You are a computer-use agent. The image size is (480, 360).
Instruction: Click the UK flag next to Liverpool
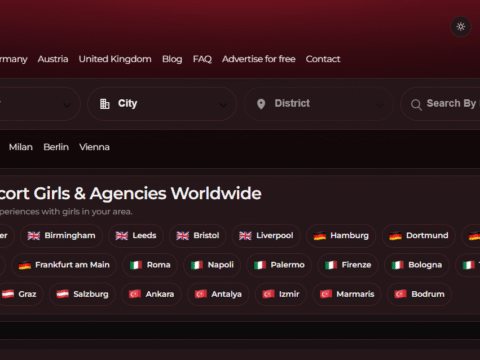245,236
